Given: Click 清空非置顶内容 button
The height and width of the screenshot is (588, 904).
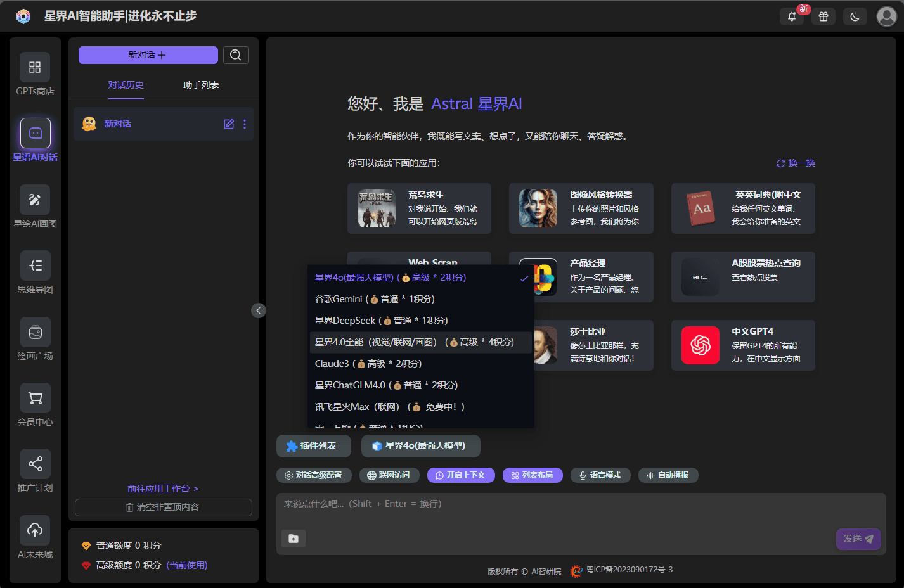Looking at the screenshot, I should tap(164, 508).
